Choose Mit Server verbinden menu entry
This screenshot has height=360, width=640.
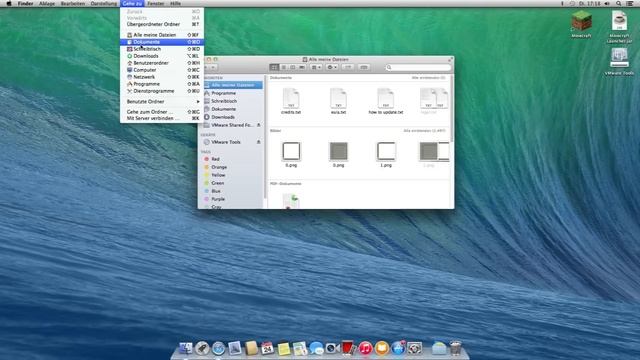point(162,118)
